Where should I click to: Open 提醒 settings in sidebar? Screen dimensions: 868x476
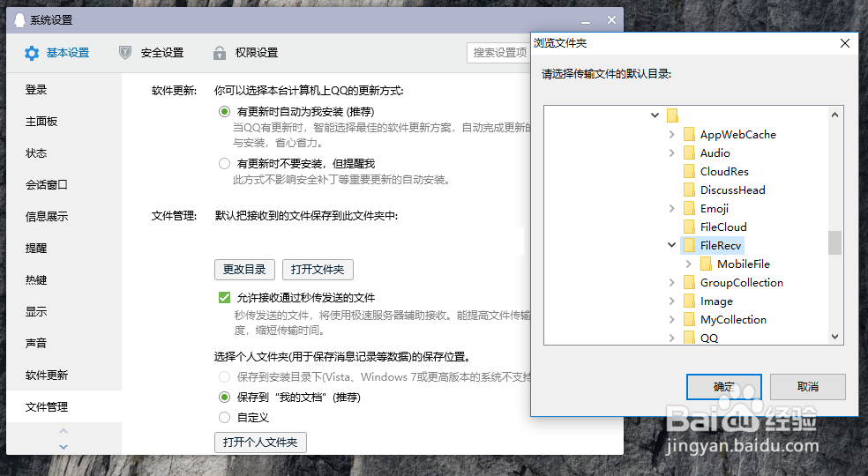[x=64, y=249]
